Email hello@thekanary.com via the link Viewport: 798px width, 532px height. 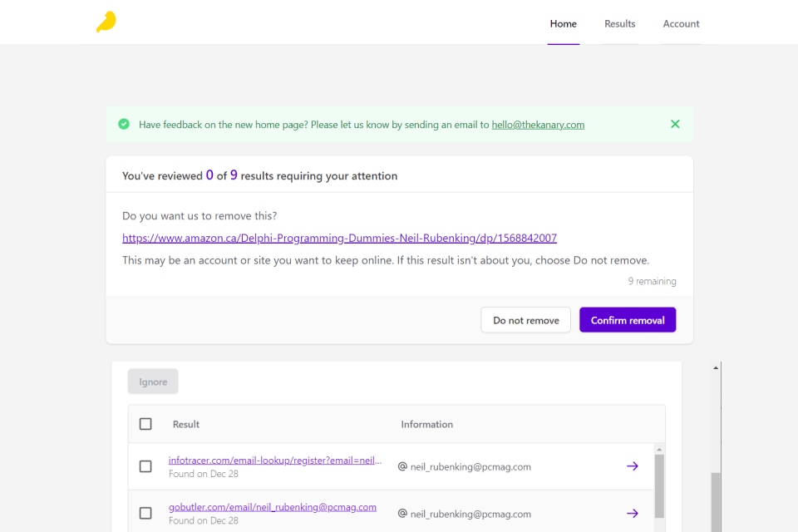(538, 125)
